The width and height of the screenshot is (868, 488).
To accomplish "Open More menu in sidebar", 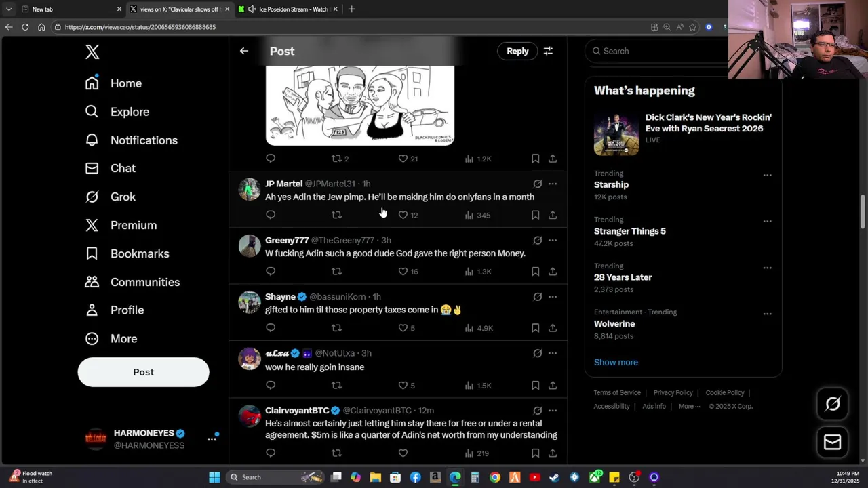I will [x=111, y=338].
